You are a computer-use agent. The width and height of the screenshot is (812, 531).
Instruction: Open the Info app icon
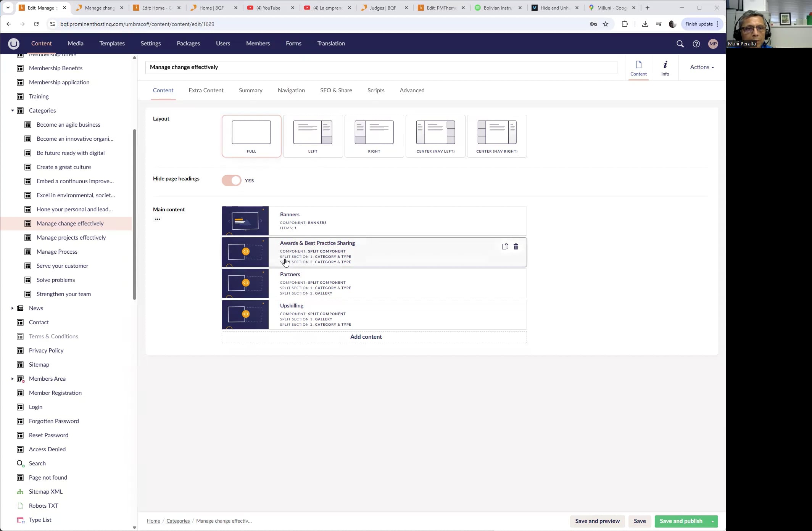[665, 68]
